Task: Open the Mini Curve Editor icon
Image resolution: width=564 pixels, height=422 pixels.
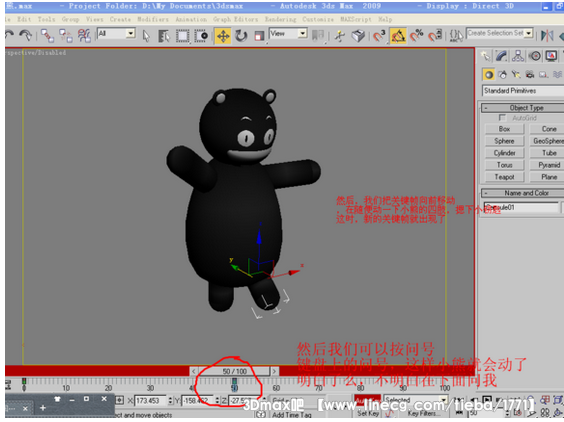Action: coord(8,385)
